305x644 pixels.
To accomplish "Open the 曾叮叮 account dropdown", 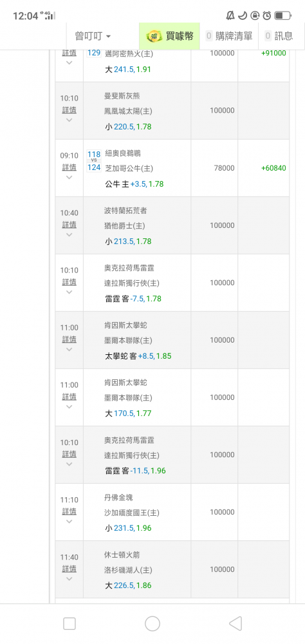I will coord(93,36).
